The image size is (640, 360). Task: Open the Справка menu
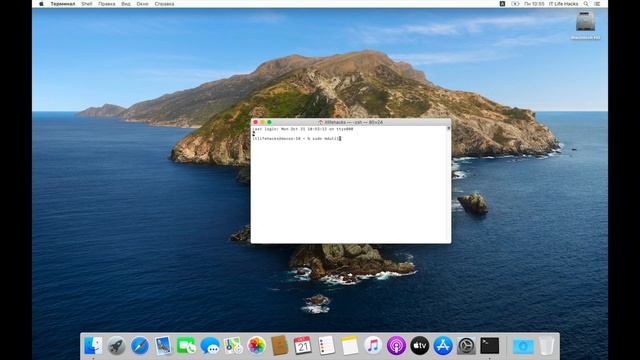pyautogui.click(x=164, y=4)
